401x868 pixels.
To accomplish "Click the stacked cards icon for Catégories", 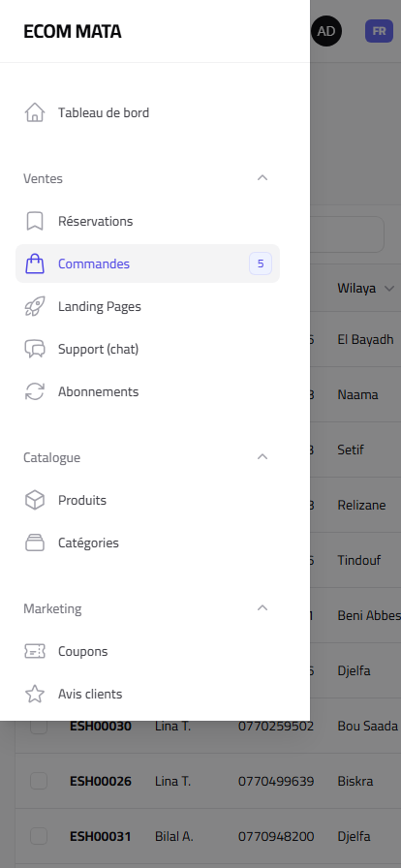I will (x=35, y=542).
